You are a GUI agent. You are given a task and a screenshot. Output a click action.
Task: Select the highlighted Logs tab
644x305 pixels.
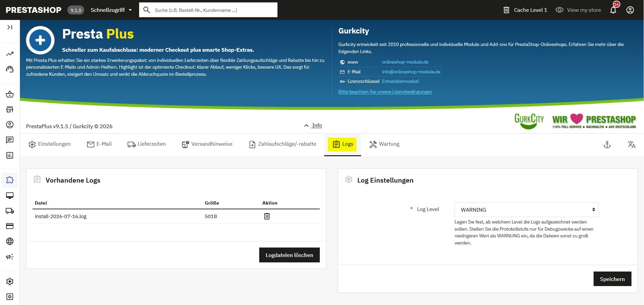coord(342,144)
